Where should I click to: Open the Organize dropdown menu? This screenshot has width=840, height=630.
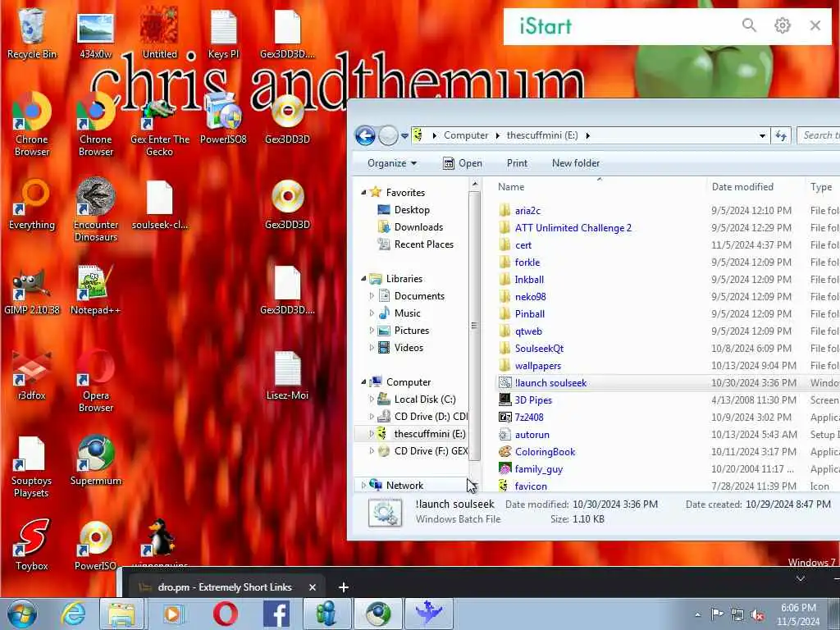coord(391,163)
